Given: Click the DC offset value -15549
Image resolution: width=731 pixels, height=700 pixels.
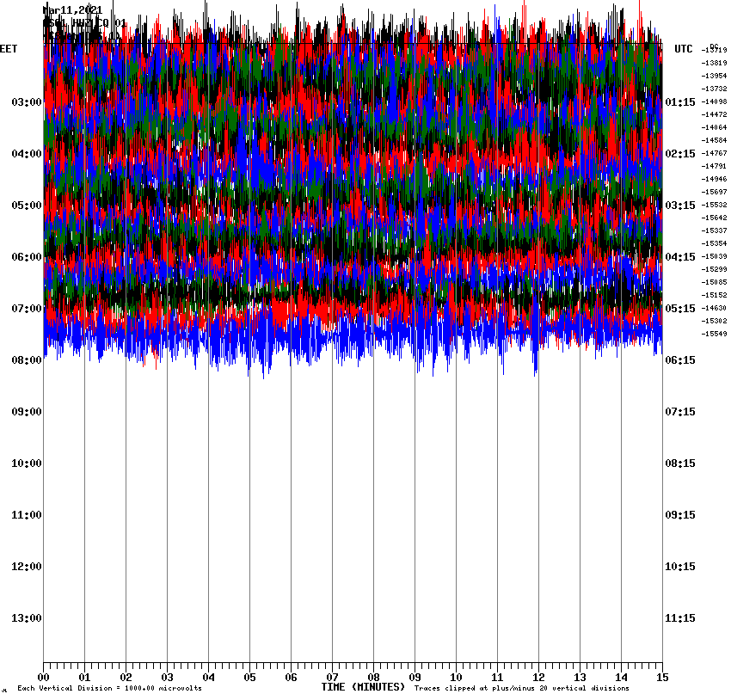Looking at the screenshot, I should pyautogui.click(x=715, y=334).
